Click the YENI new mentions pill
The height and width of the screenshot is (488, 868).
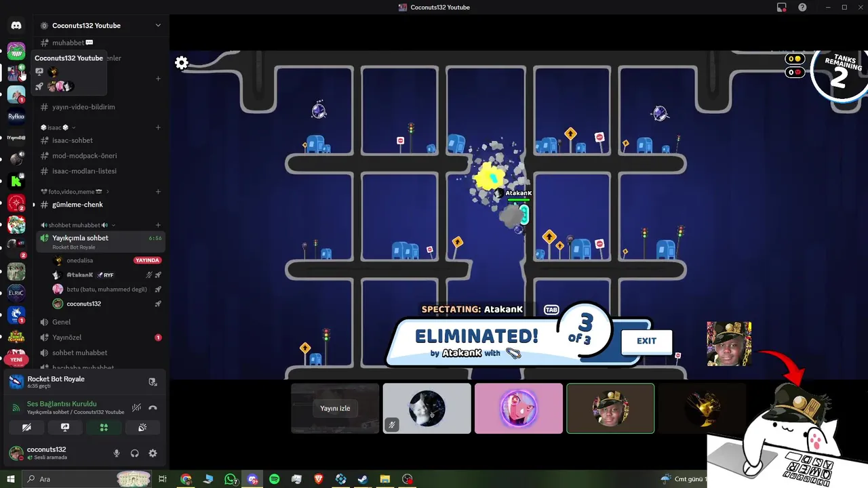[16, 360]
